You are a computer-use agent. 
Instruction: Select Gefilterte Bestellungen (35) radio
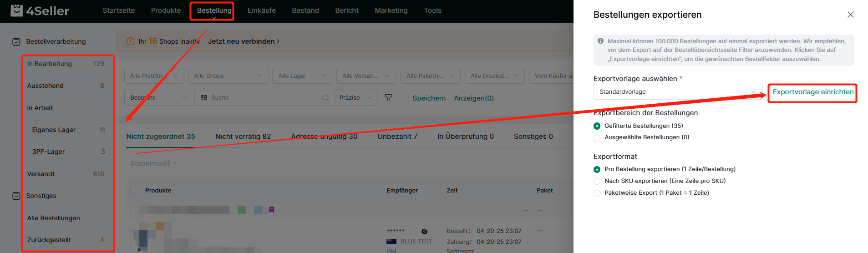point(597,126)
